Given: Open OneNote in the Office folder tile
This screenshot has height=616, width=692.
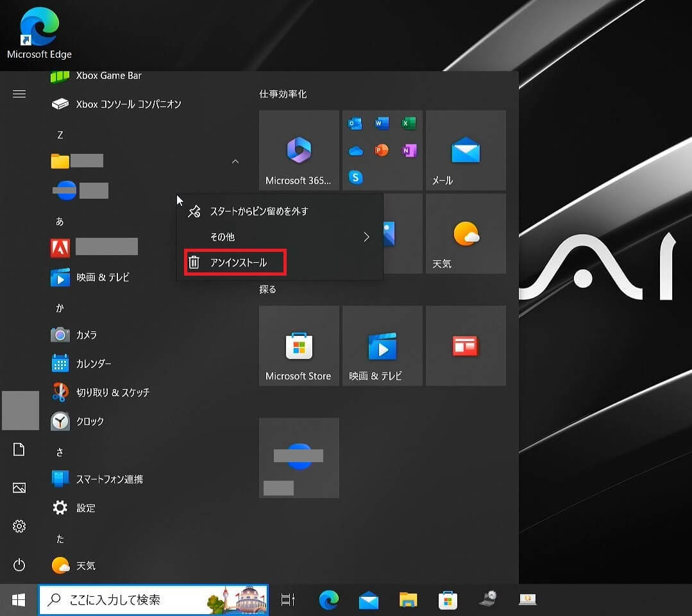Looking at the screenshot, I should [409, 151].
